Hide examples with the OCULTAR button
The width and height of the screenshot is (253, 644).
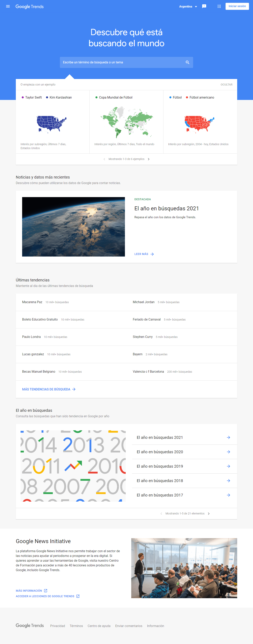[x=227, y=85]
